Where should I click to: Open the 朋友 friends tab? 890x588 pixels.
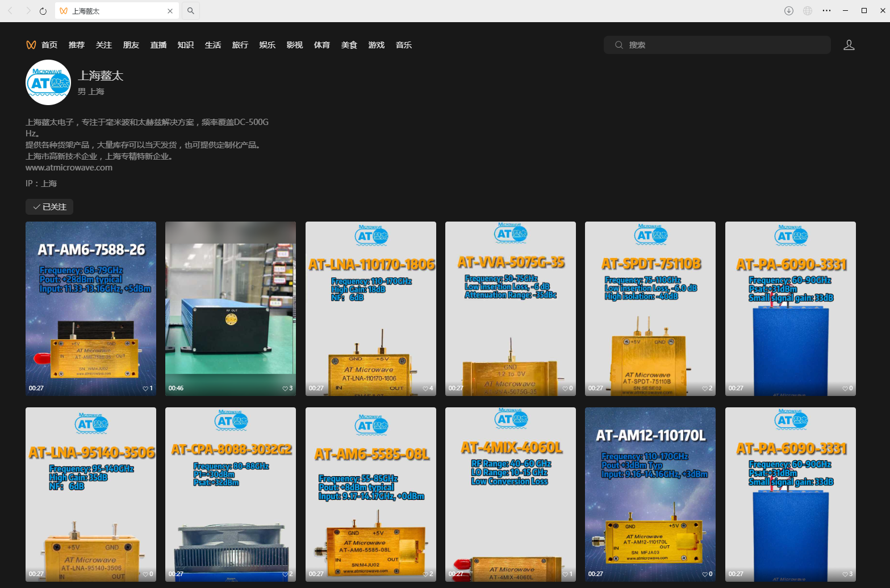tap(131, 45)
